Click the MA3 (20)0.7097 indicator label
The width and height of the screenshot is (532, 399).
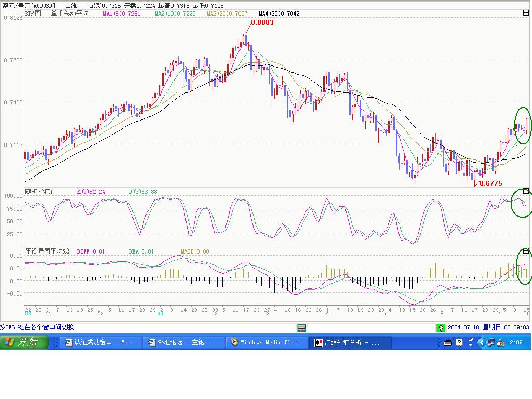tap(227, 14)
